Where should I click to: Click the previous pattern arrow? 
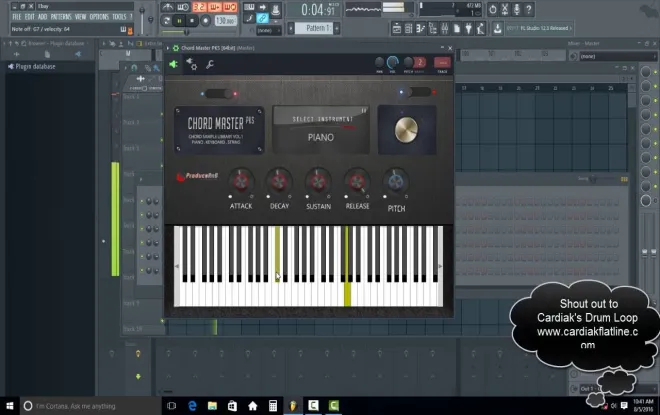[x=291, y=29]
